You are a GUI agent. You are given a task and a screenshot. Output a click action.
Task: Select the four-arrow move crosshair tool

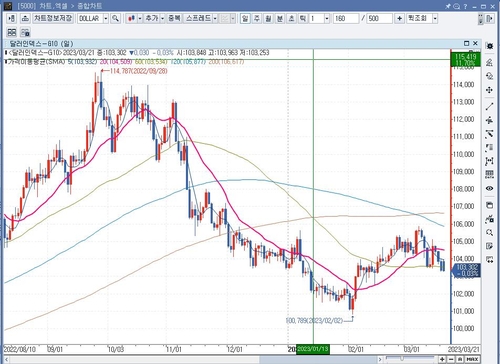(x=489, y=90)
